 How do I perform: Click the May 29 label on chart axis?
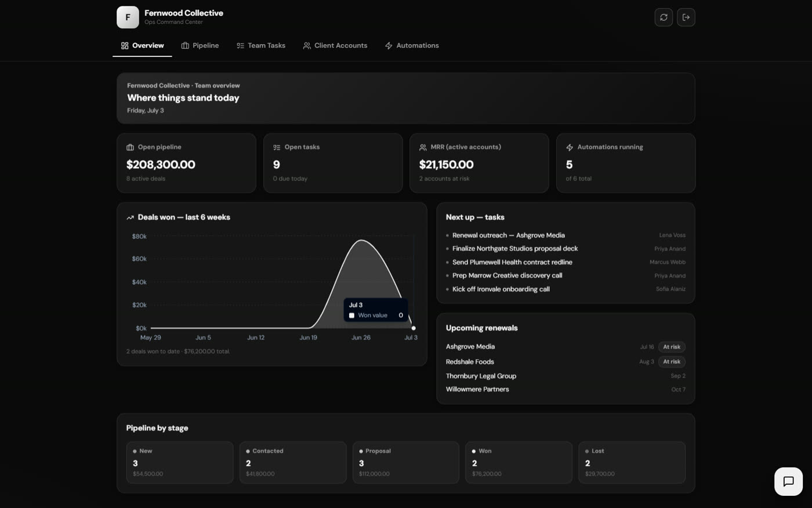[x=151, y=338]
